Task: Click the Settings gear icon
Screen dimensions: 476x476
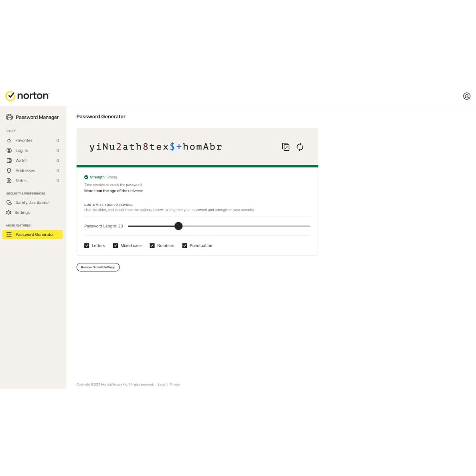Action: pyautogui.click(x=9, y=213)
